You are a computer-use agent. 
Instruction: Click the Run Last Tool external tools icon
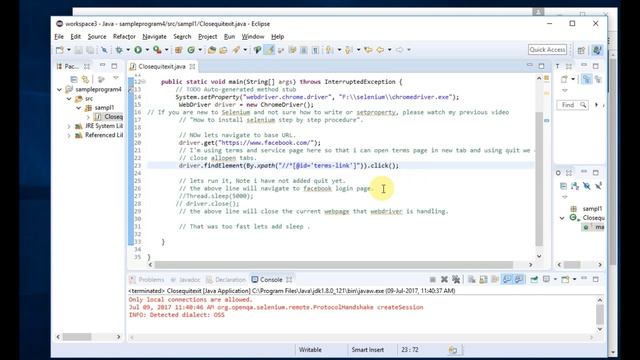click(157, 50)
